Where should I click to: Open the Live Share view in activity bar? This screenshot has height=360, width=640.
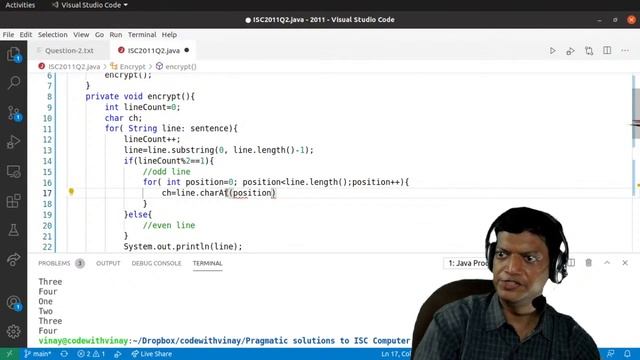click(13, 259)
